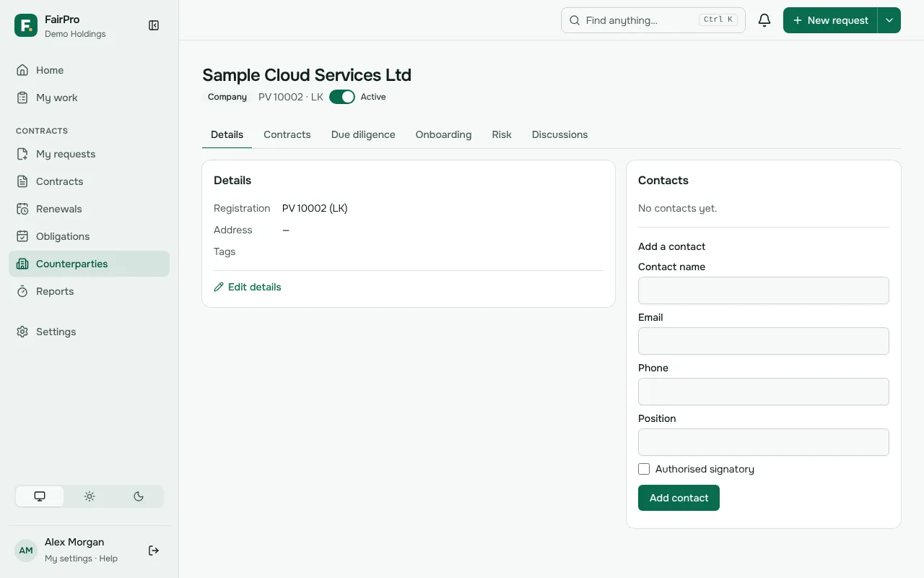Select the Details tab
The image size is (924, 578).
click(x=227, y=134)
